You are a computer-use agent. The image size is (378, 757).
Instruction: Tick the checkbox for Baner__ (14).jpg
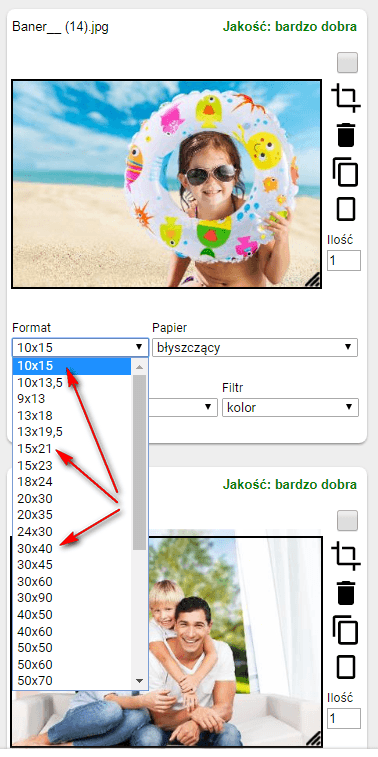pos(347,63)
